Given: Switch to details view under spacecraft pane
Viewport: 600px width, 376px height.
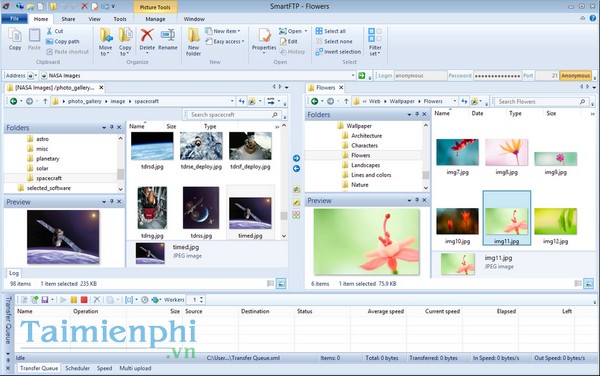Looking at the screenshot, I should pos(270,283).
